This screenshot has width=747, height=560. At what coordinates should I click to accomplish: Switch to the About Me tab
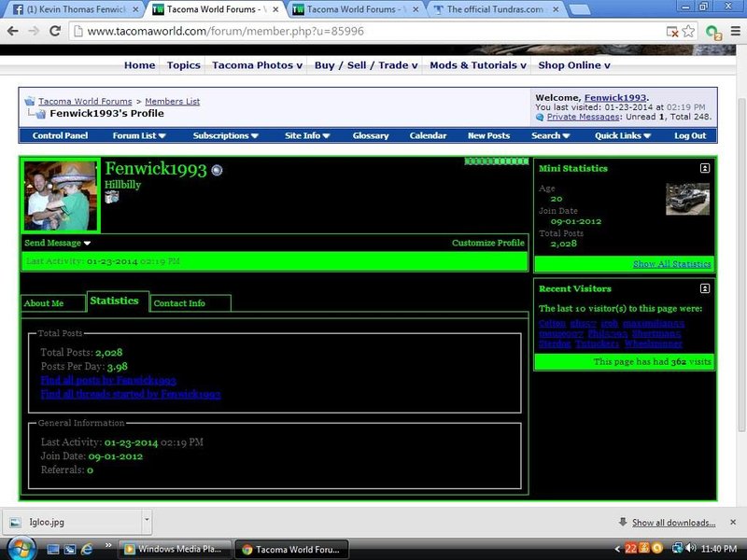coord(53,303)
